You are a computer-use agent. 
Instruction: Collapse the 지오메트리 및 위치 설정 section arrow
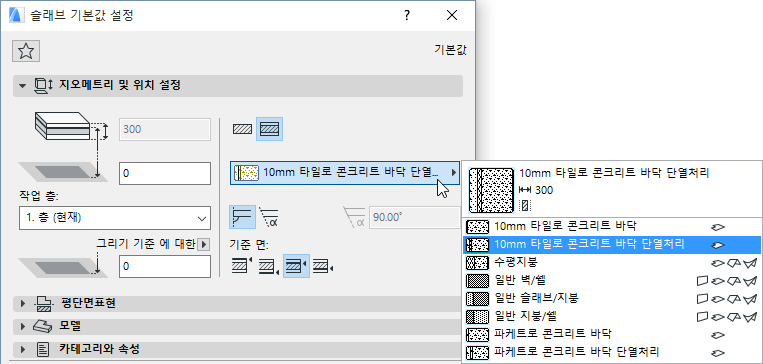[x=22, y=86]
